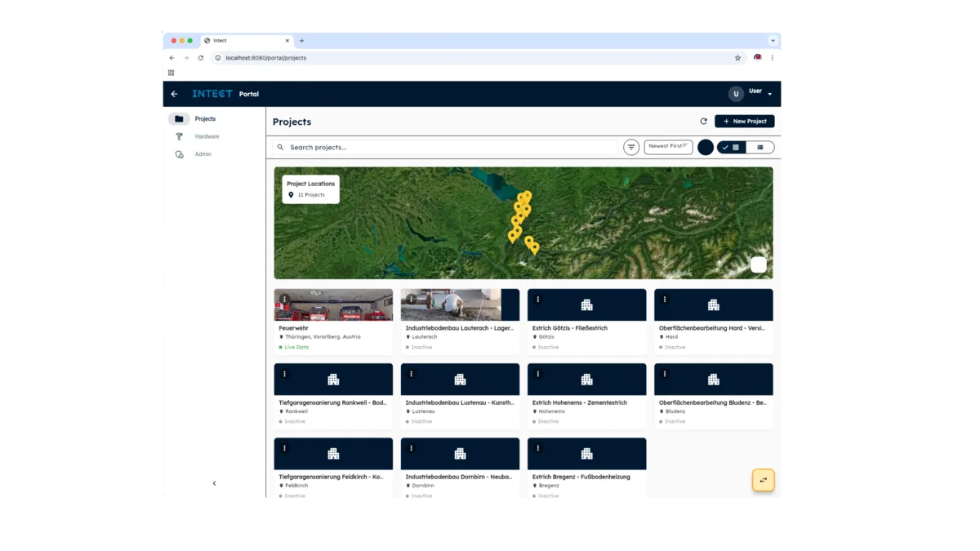Select the Intect browser tab
This screenshot has width=980, height=551.
[x=247, y=41]
